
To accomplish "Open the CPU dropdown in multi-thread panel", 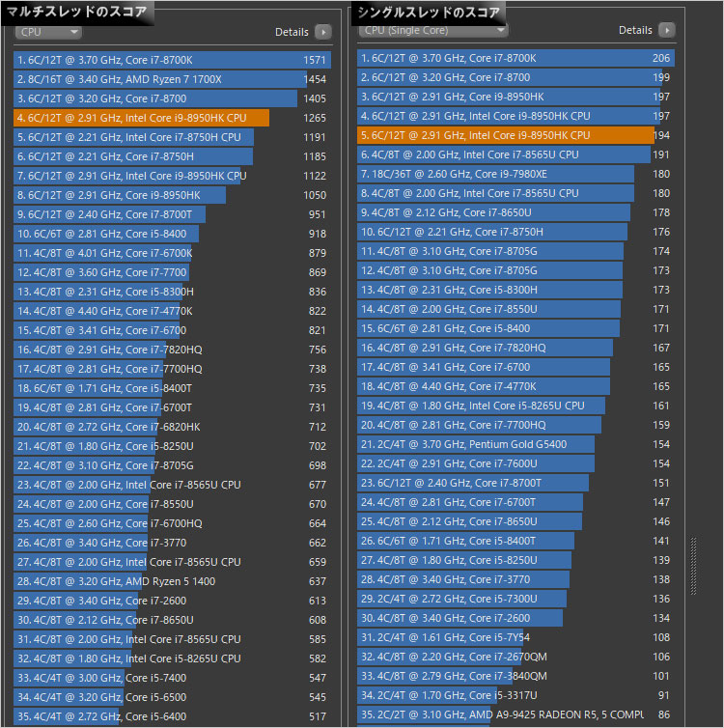I will 48,32.
